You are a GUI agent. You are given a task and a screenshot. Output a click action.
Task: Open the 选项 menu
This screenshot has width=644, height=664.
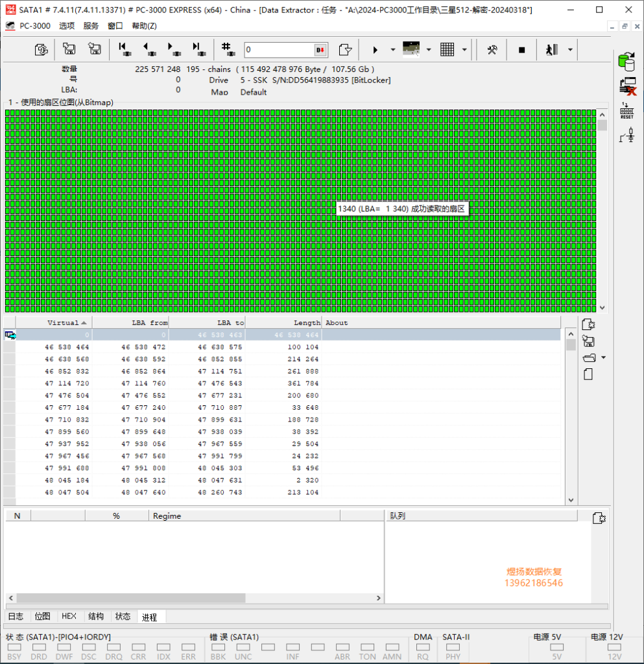(67, 26)
